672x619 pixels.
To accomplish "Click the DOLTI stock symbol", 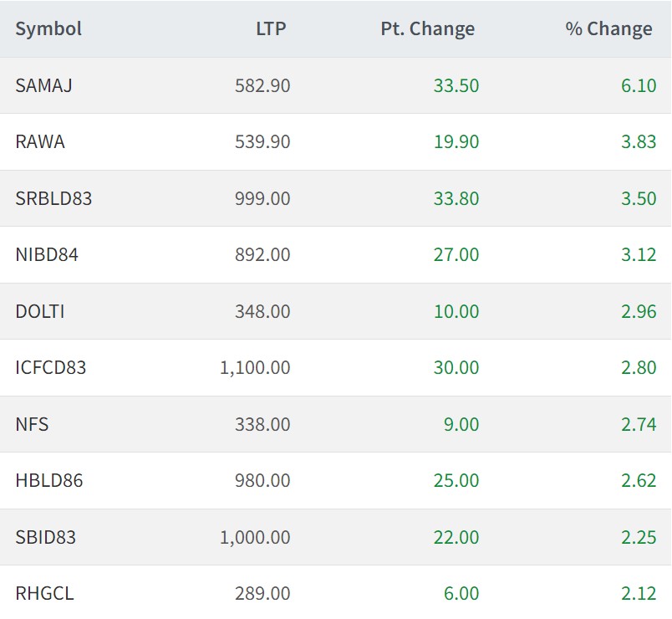I will [40, 312].
